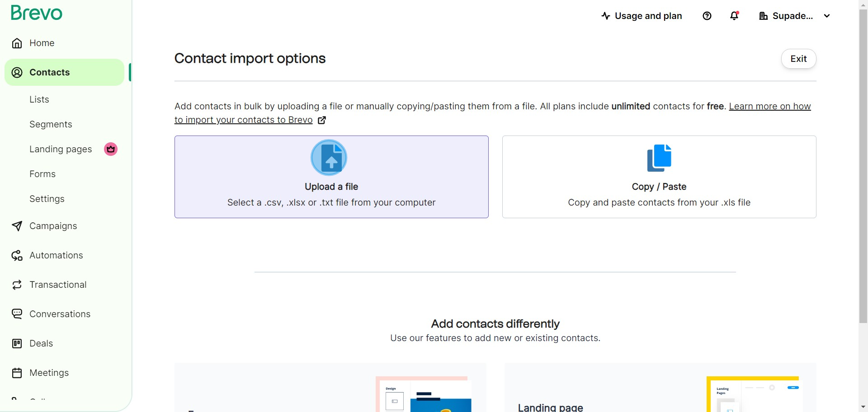Click 'Select a .csv, .xlsx or .txt file' text
868x412 pixels.
point(331,202)
